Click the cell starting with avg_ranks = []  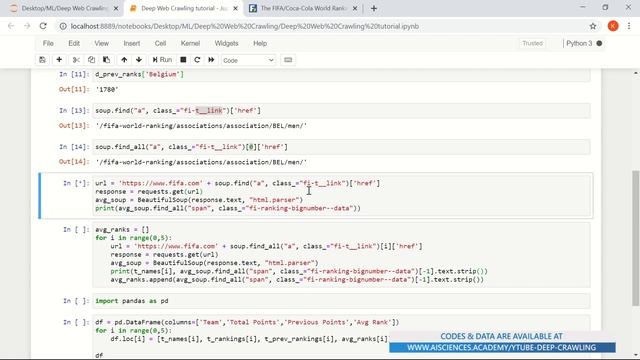pos(342,255)
